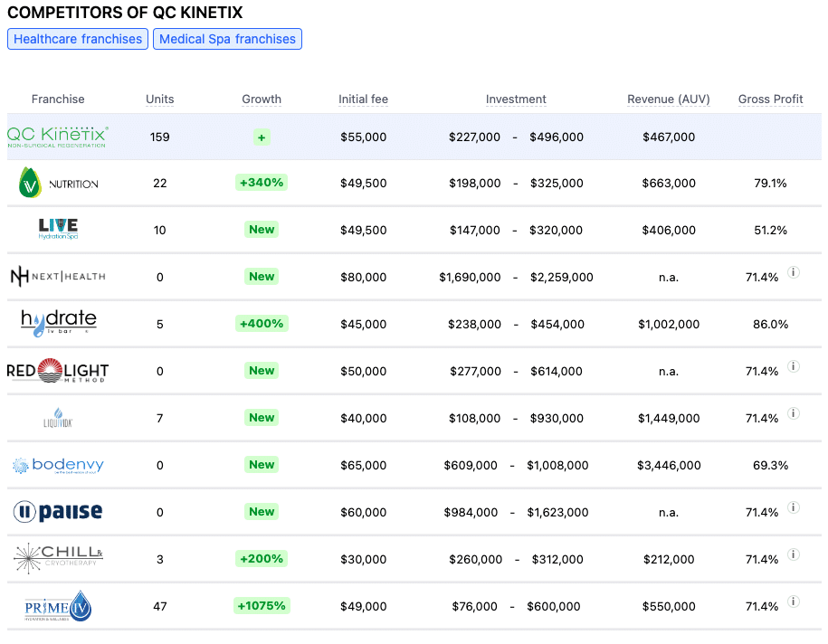Open the Healthcare franchises tag
Screen dimensions: 828x644
tap(78, 39)
